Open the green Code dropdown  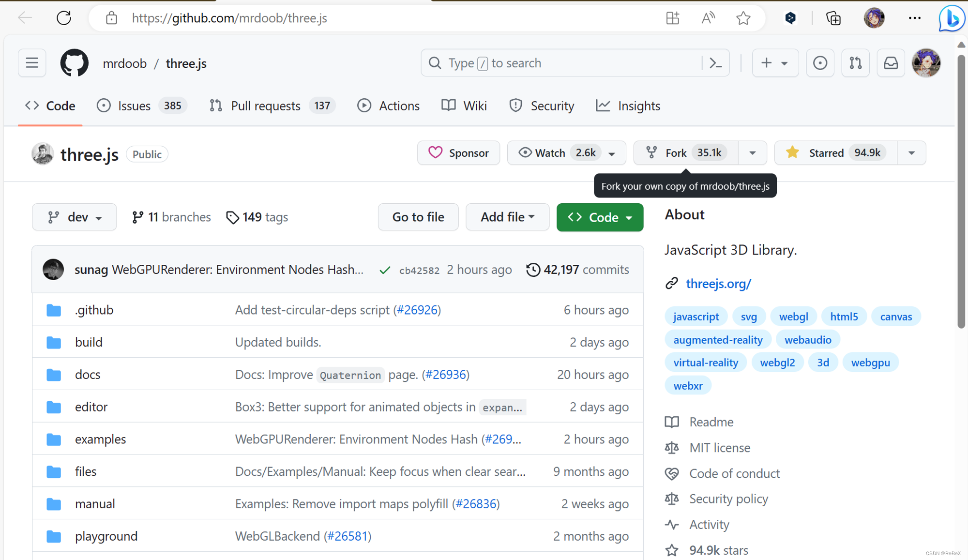[600, 217]
